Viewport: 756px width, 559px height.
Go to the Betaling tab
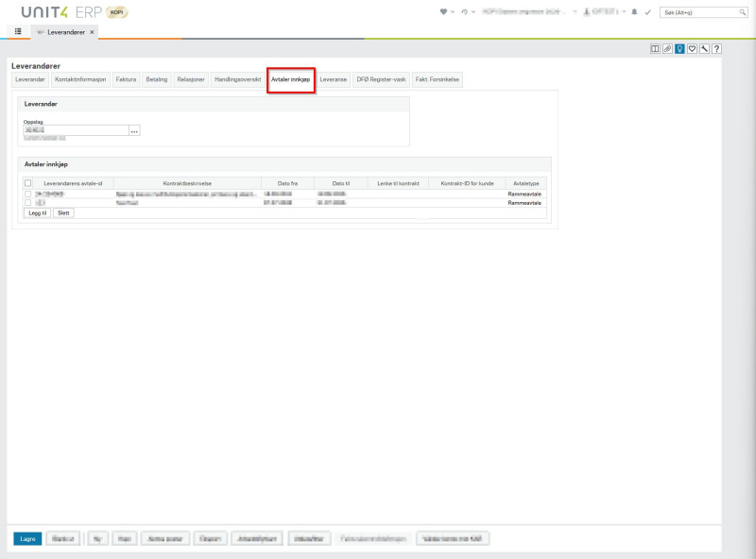[x=157, y=79]
